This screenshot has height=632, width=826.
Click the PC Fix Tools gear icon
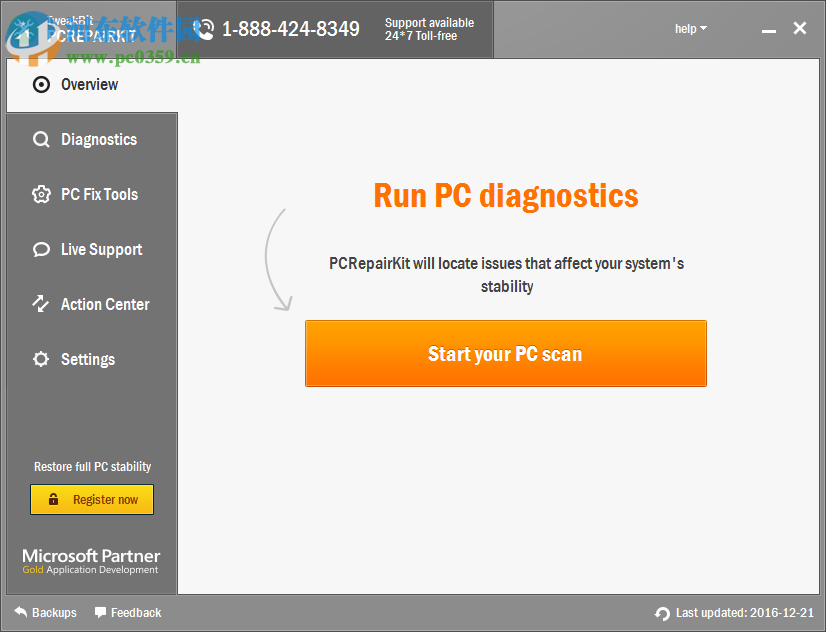tap(41, 194)
